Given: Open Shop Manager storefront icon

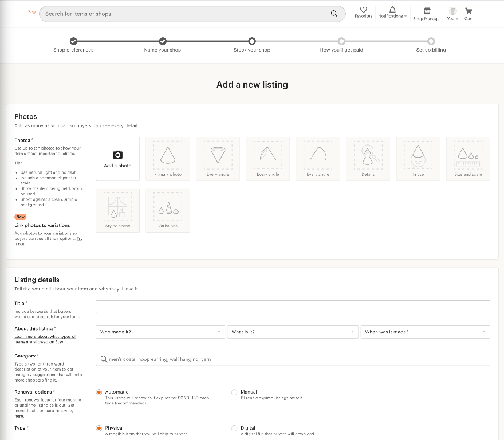Looking at the screenshot, I should point(427,11).
